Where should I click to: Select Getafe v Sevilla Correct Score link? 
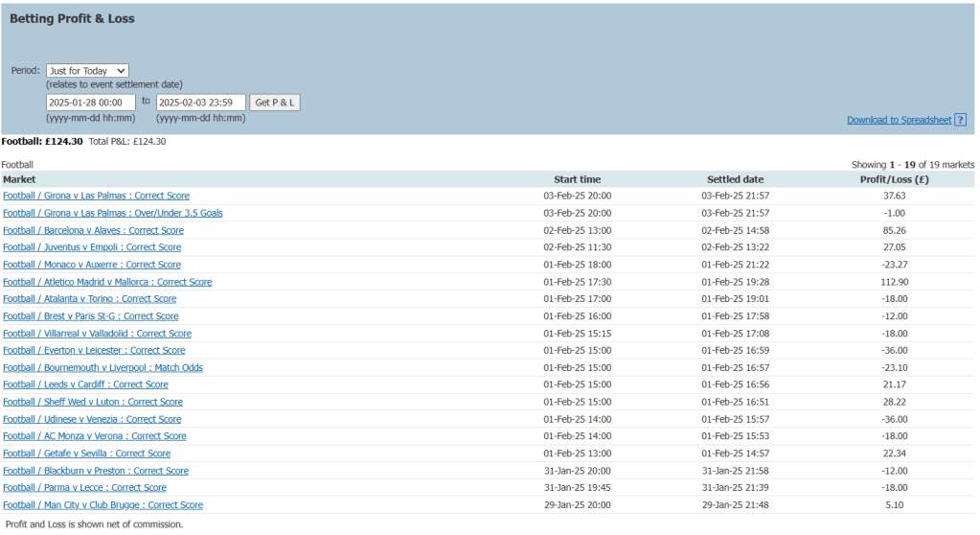(x=86, y=454)
